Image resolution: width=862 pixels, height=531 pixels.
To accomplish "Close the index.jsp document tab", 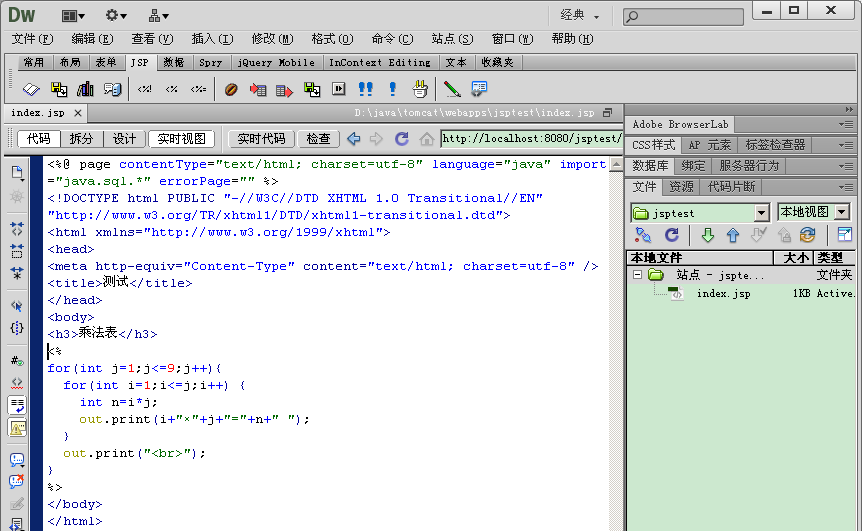I will tap(78, 113).
